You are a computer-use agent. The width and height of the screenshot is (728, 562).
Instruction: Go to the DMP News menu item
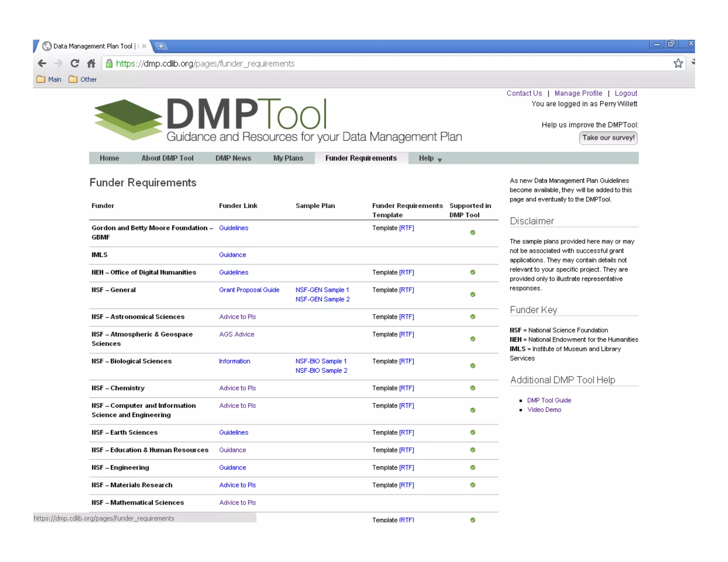coord(233,158)
